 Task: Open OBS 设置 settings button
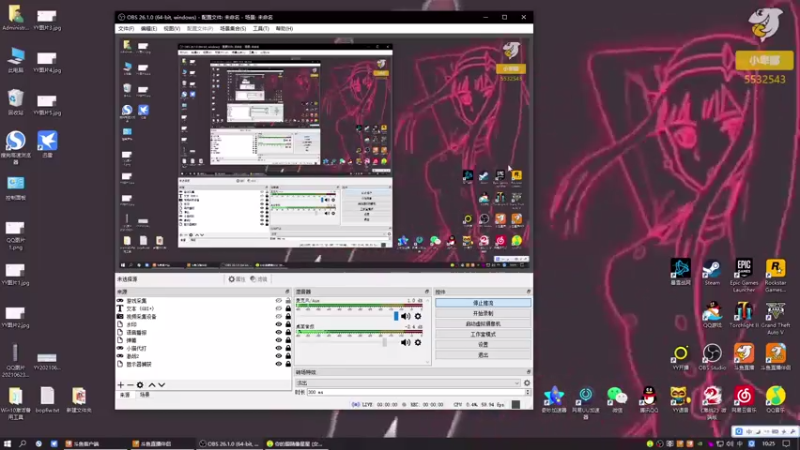pos(483,344)
